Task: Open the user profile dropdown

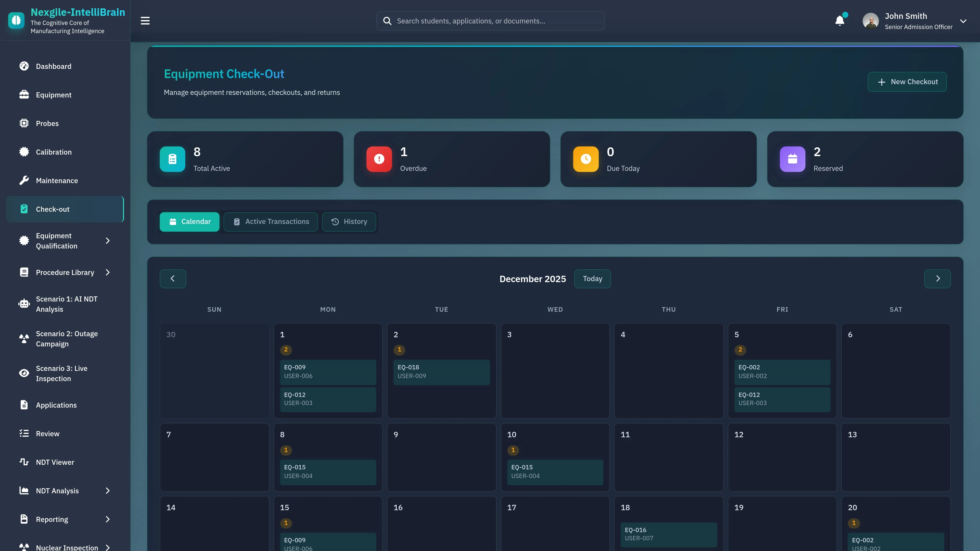Action: (x=963, y=21)
